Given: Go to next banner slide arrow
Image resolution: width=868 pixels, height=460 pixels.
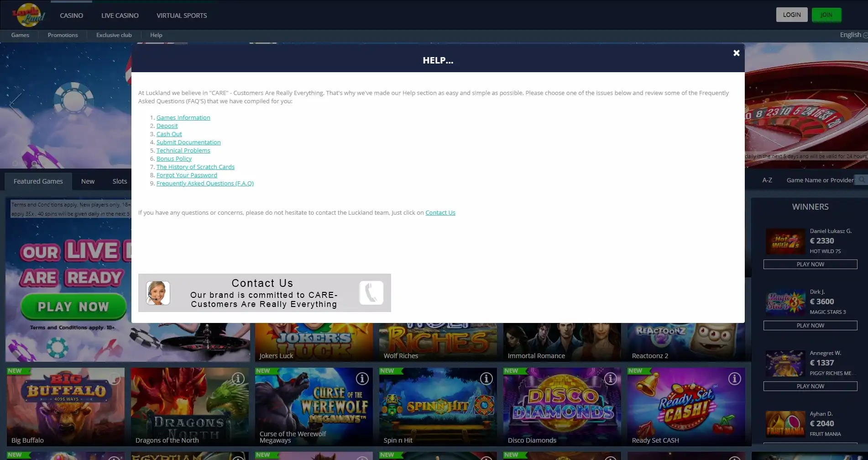Looking at the screenshot, I should pyautogui.click(x=859, y=105).
